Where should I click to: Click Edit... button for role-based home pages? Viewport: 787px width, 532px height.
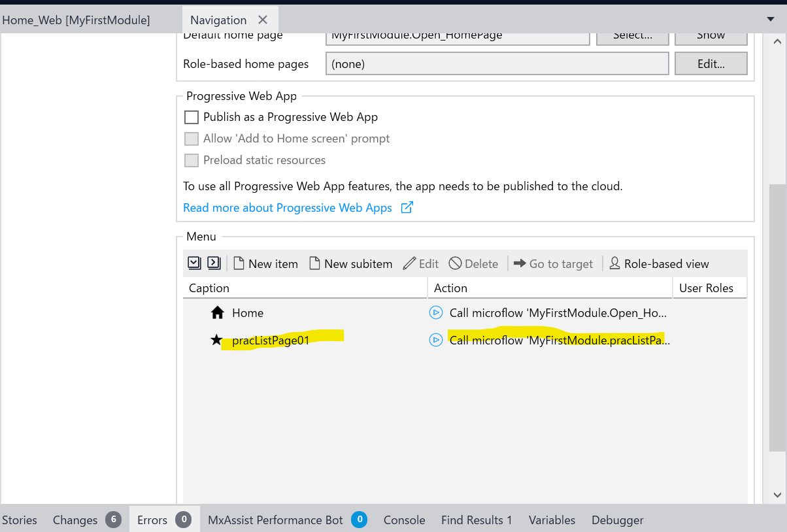(x=711, y=64)
